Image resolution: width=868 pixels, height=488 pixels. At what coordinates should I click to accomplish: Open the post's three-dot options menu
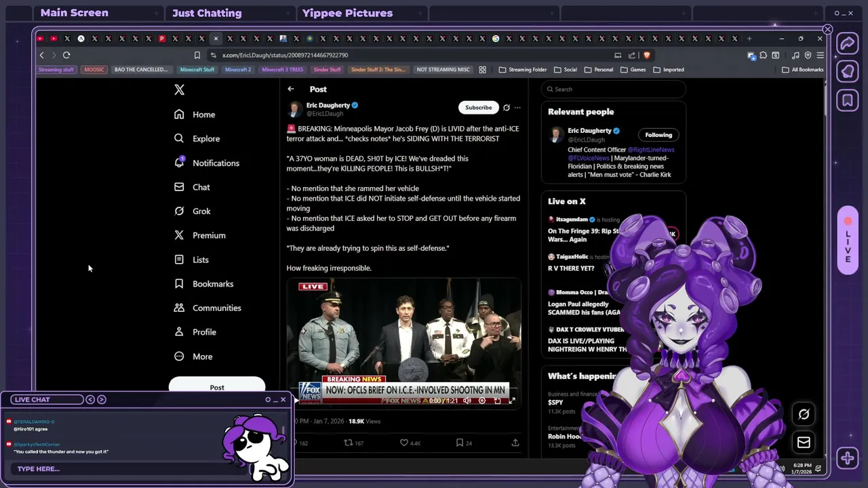[517, 107]
